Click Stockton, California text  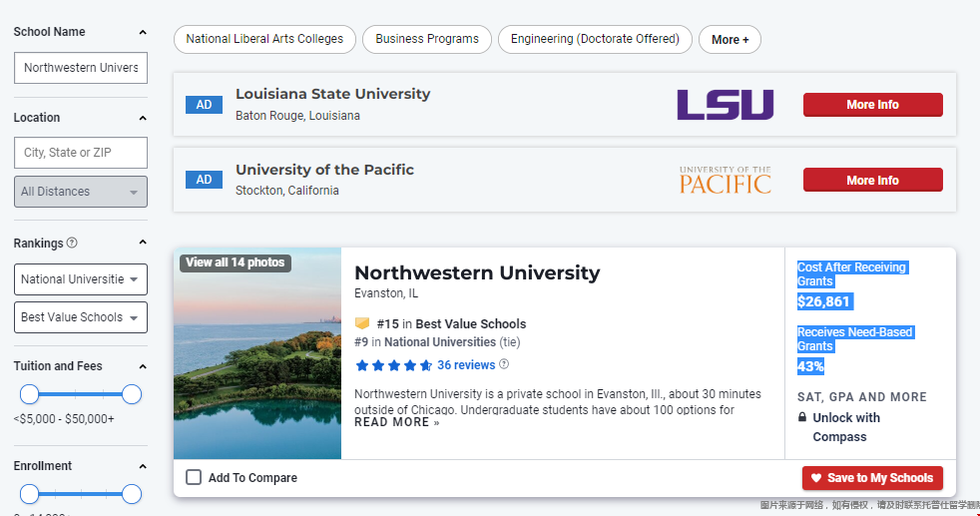286,191
